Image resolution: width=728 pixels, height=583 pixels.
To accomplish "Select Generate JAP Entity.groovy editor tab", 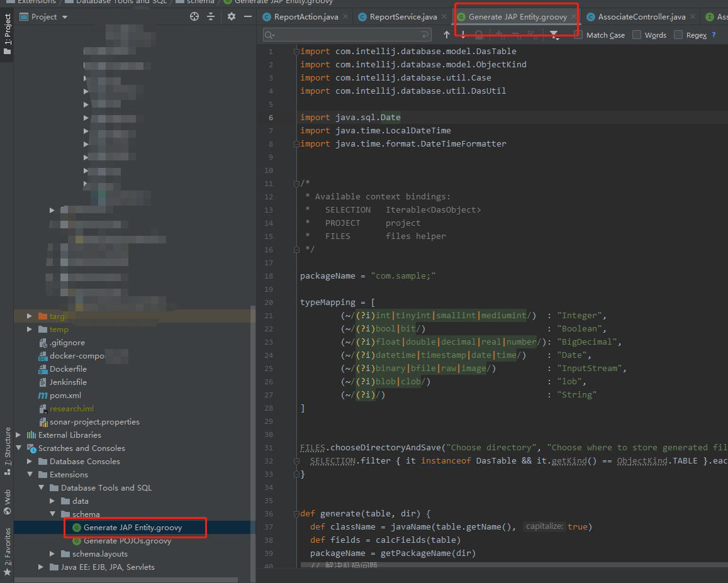I will click(x=517, y=17).
